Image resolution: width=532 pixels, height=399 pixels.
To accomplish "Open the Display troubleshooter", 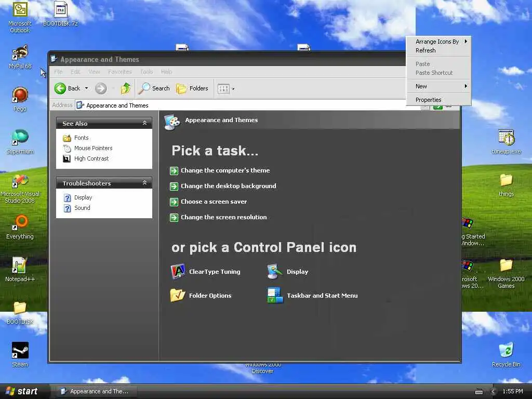I will click(x=78, y=197).
